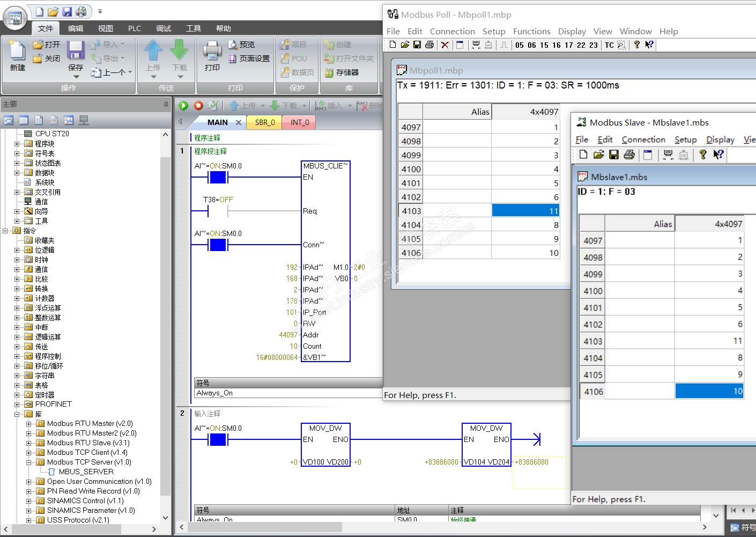
Task: Pin the 主要 project tree panel
Action: [166, 104]
